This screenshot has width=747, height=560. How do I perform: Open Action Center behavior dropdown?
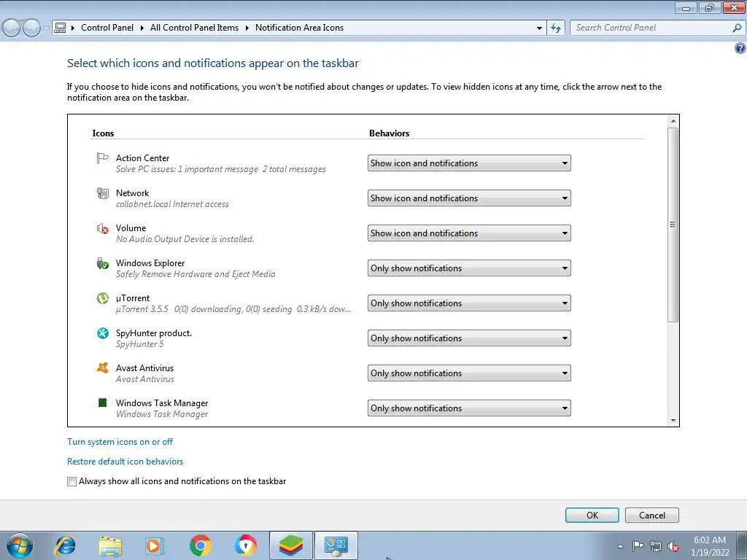[469, 163]
